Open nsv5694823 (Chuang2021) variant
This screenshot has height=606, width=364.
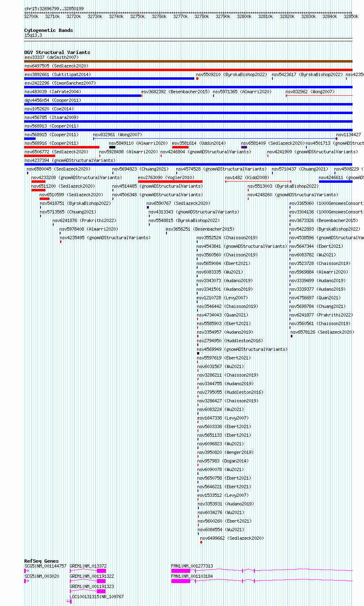[140, 169]
